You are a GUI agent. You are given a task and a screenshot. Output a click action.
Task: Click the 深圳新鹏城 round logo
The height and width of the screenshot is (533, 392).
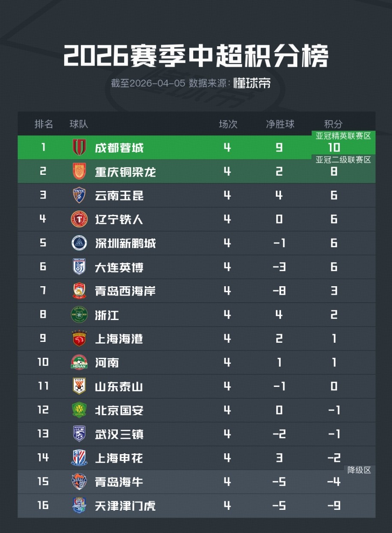pyautogui.click(x=79, y=243)
